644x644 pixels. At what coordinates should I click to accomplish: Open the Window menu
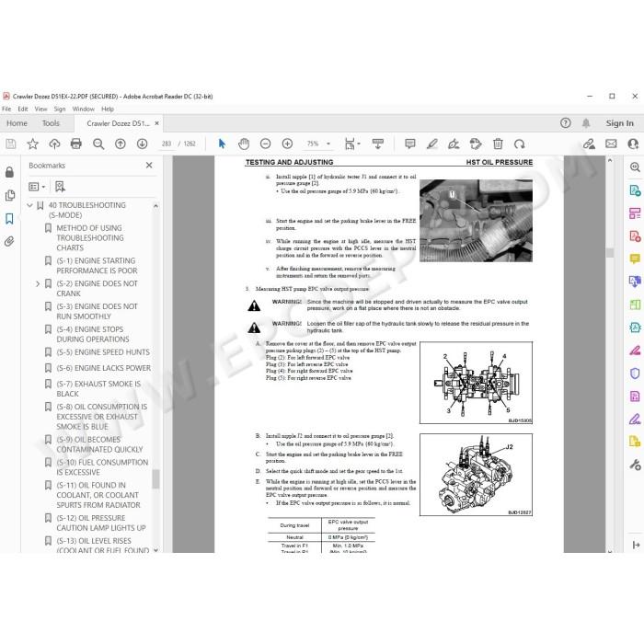84,109
